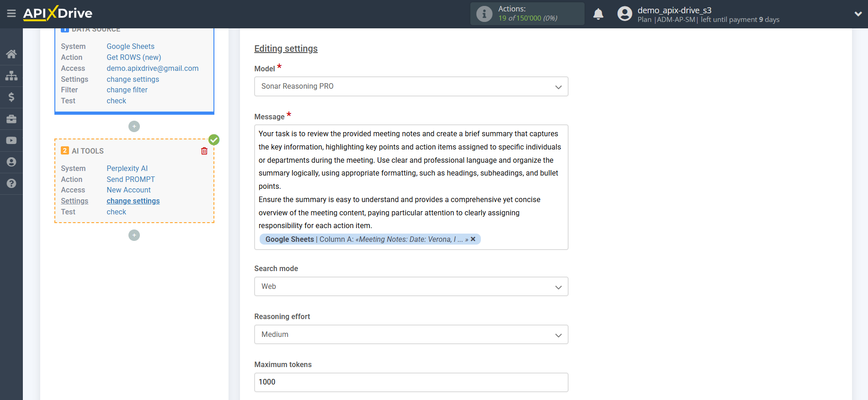The image size is (868, 400).
Task: Click change filter link
Action: click(x=127, y=90)
